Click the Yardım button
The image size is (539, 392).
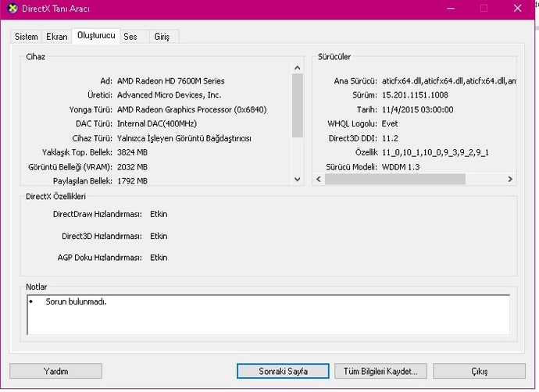click(55, 371)
